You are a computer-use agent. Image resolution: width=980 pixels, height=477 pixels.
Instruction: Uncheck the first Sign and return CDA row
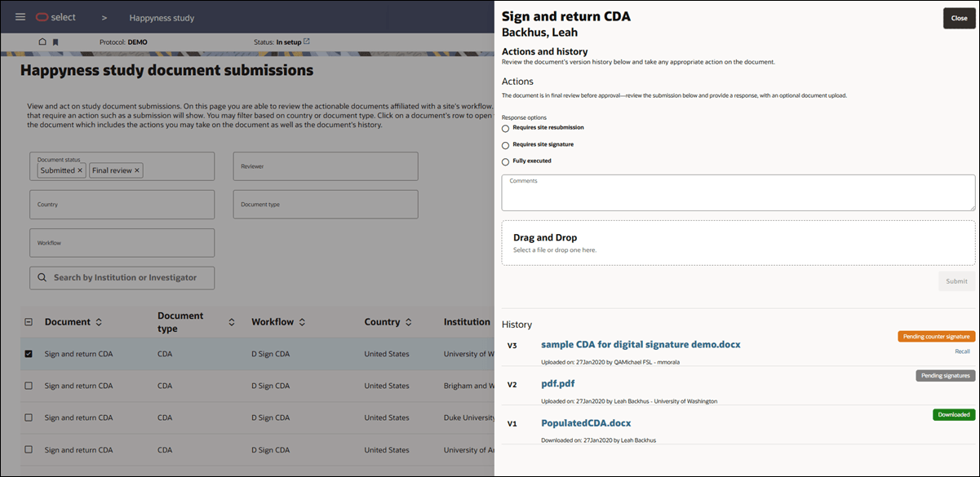[x=28, y=353]
